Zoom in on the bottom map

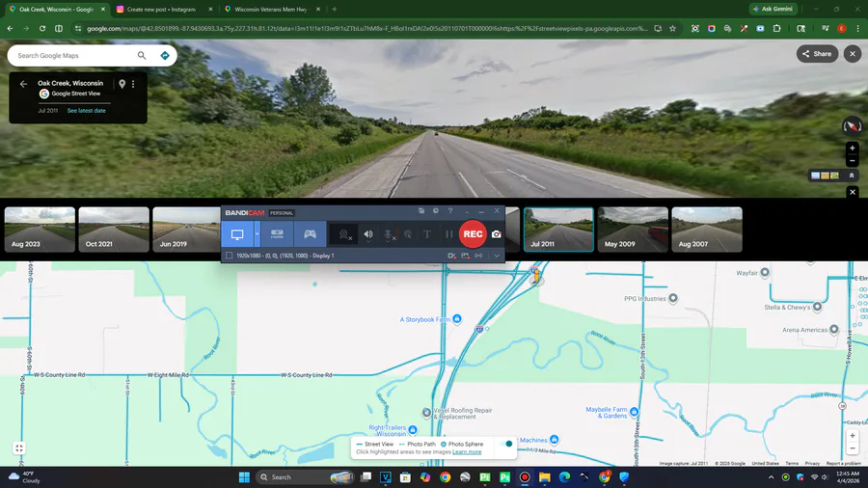point(853,436)
